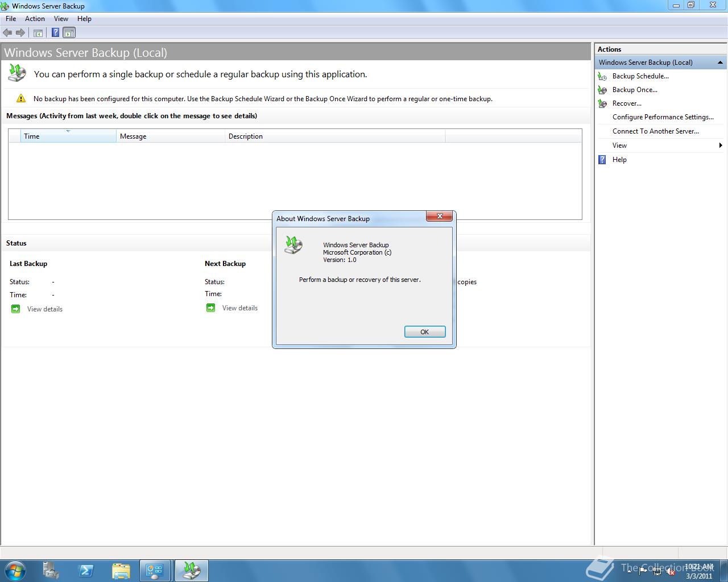Start Recover wizard from Actions pane
728x582 pixels.
pyautogui.click(x=627, y=103)
